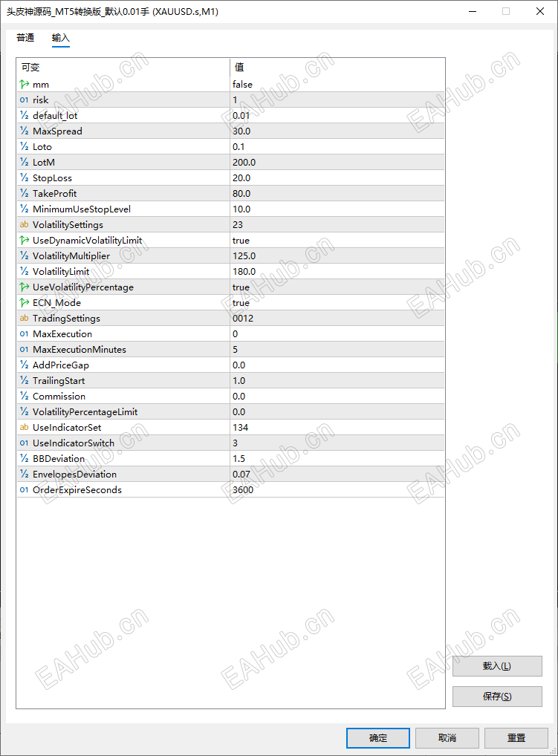
Task: Click the double-type icon beside MinimumUseStopLevel
Action: tap(24, 209)
